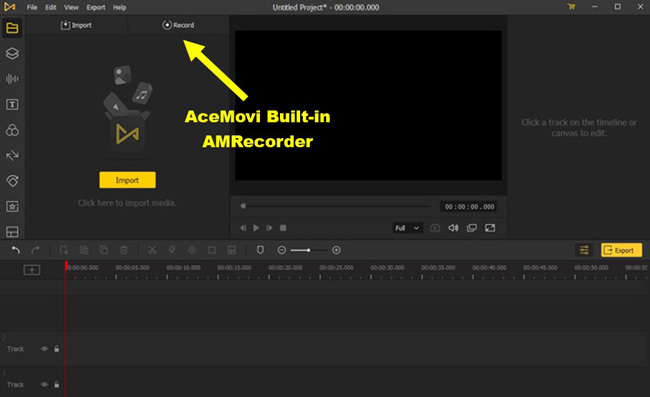Click the paste icon in timeline toolbar
This screenshot has height=397, width=650.
click(x=104, y=250)
